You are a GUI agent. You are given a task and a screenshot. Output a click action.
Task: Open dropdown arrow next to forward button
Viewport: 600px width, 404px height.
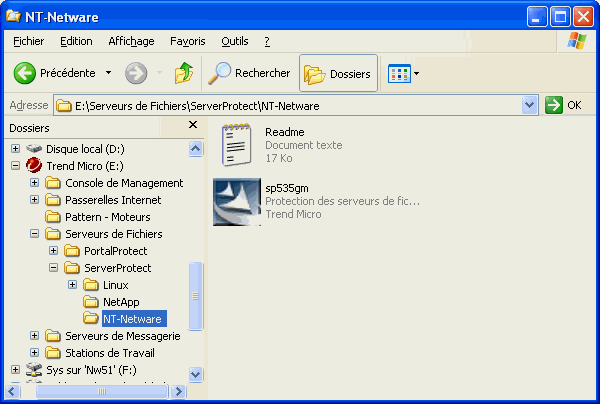pyautogui.click(x=160, y=73)
